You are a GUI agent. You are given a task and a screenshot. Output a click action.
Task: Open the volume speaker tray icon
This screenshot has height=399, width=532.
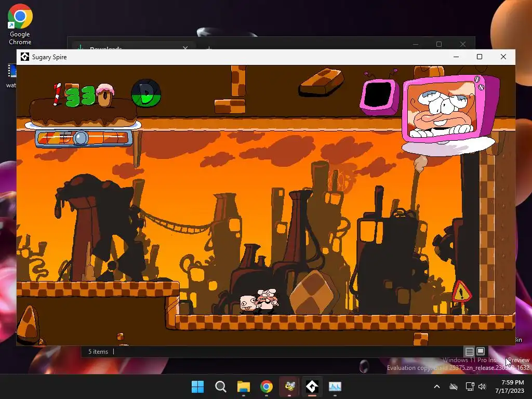coord(482,387)
